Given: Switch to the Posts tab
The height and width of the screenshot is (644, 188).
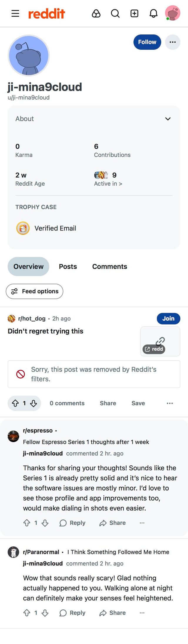Looking at the screenshot, I should click(68, 267).
